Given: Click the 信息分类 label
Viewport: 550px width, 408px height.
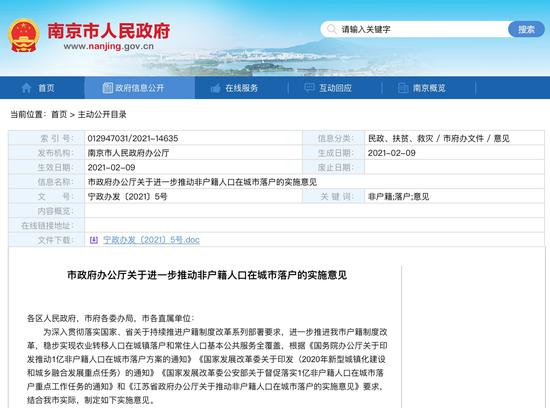Looking at the screenshot, I should tap(336, 138).
